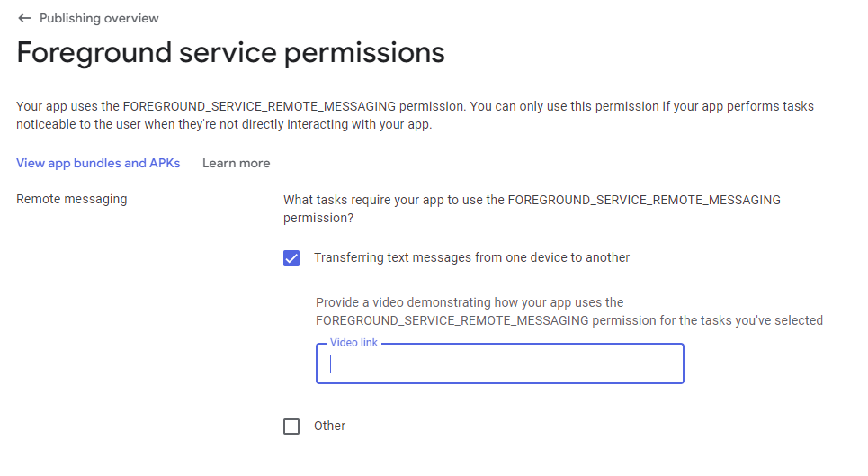
Task: Click the 'Other' option label text
Action: (x=329, y=426)
